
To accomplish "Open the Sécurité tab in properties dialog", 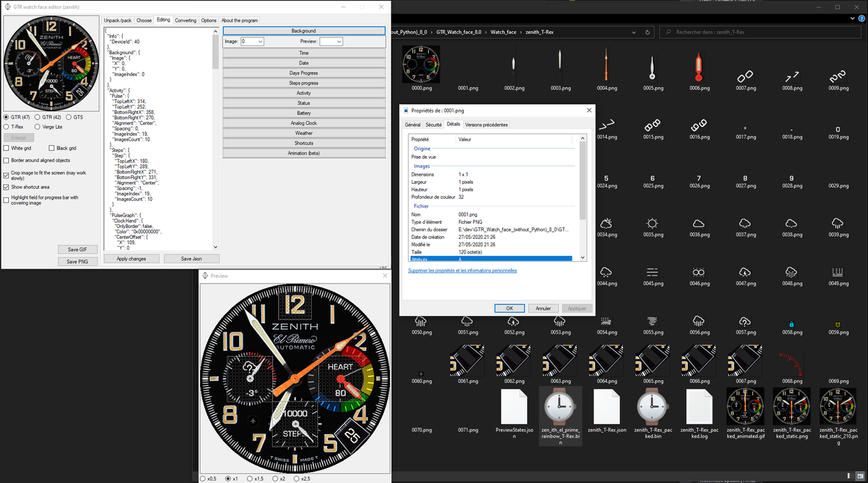I will click(x=433, y=125).
